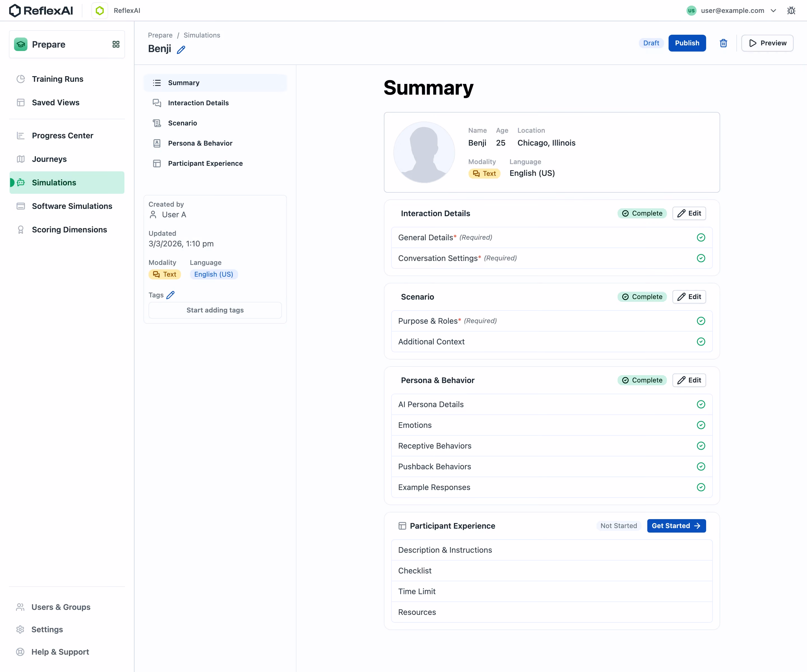Select the Summary section tab
This screenshot has width=807, height=672.
215,83
